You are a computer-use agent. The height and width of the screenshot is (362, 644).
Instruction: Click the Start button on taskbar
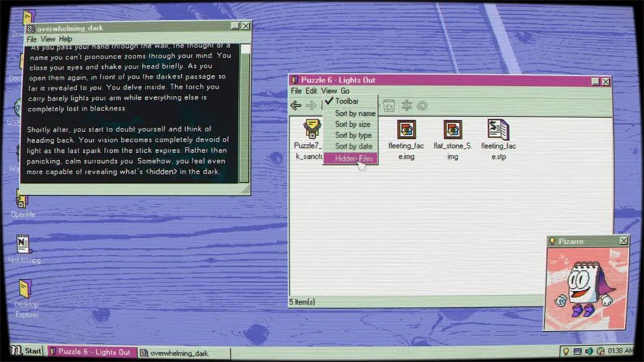tap(27, 351)
